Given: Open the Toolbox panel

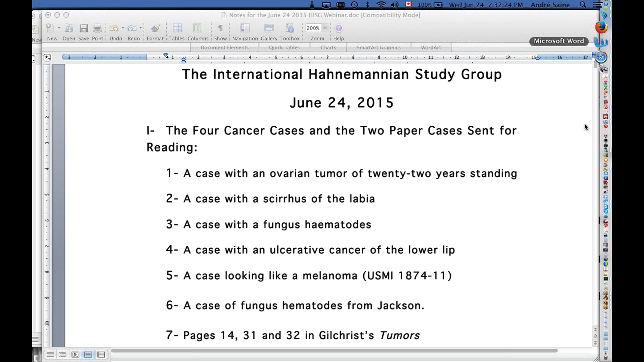Looking at the screenshot, I should (290, 28).
